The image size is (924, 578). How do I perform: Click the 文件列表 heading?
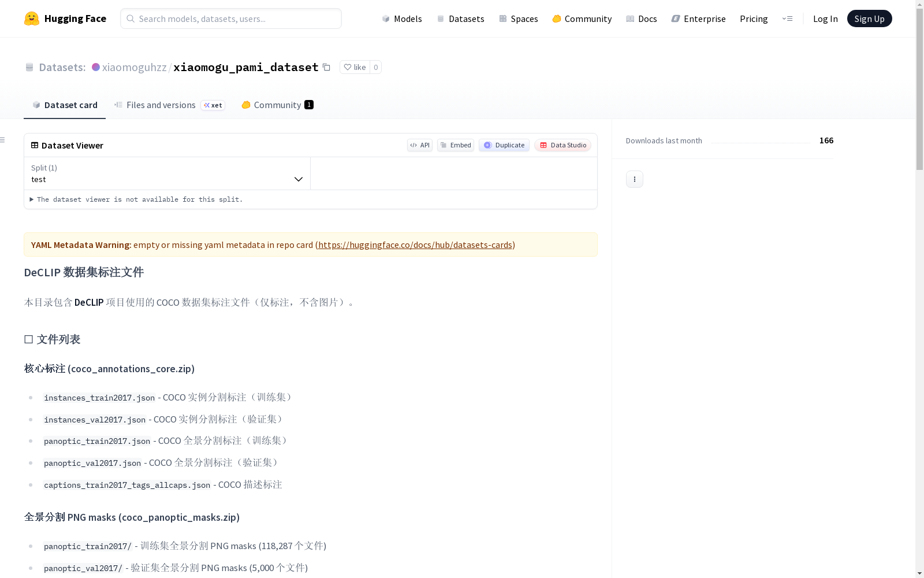[x=52, y=339]
